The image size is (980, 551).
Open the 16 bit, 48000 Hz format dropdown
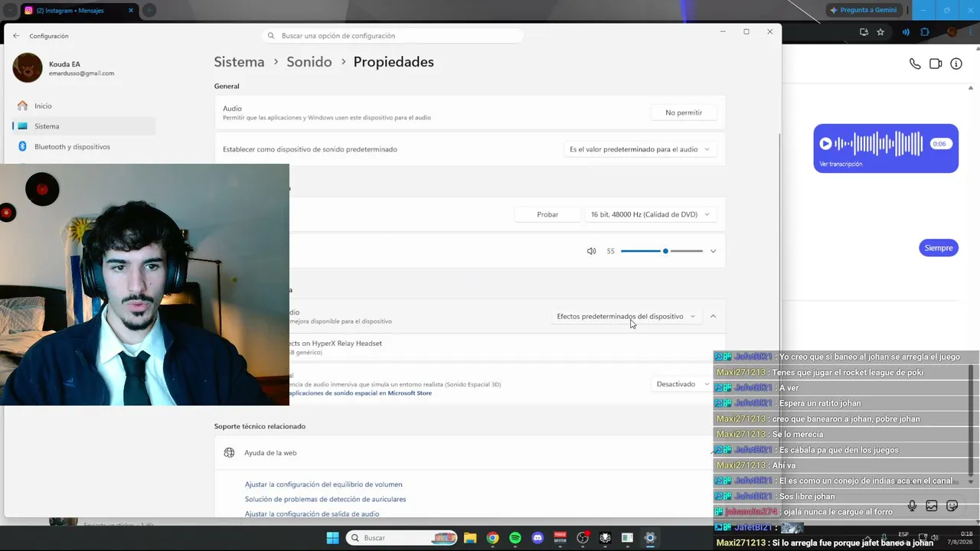(651, 214)
